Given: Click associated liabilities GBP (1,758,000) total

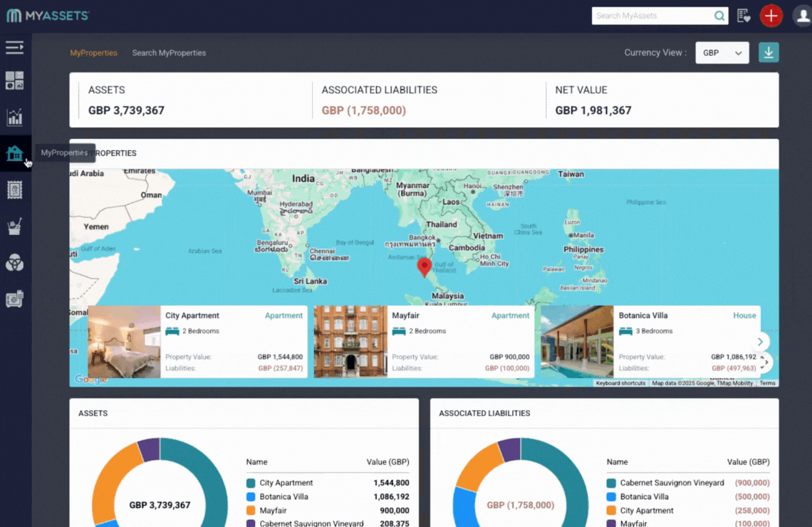Looking at the screenshot, I should click(x=363, y=110).
